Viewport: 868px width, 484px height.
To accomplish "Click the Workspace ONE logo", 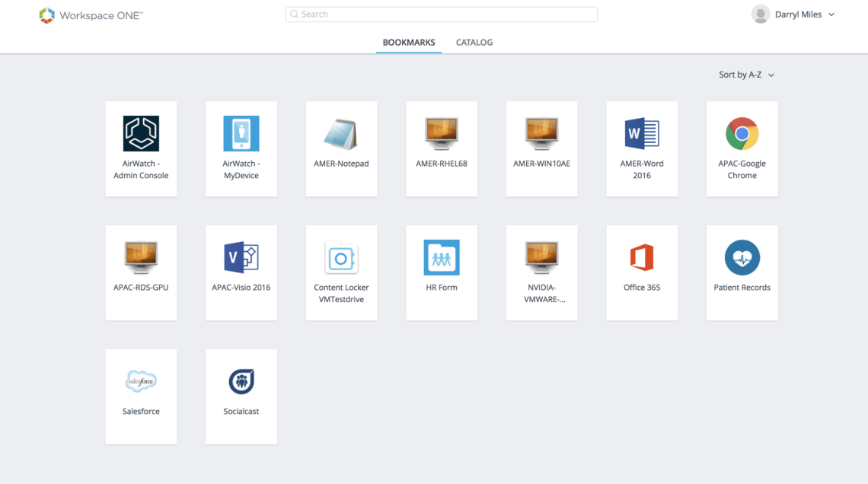I will point(91,15).
